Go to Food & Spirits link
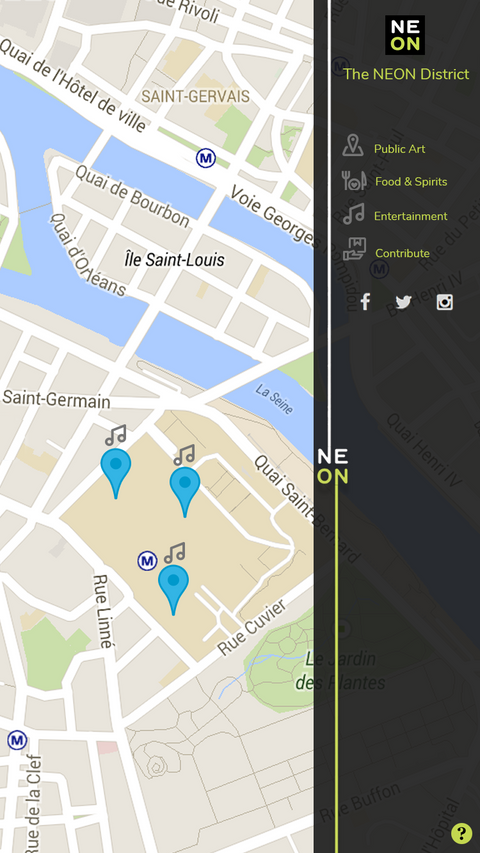Viewport: 480px width, 853px height. click(411, 182)
